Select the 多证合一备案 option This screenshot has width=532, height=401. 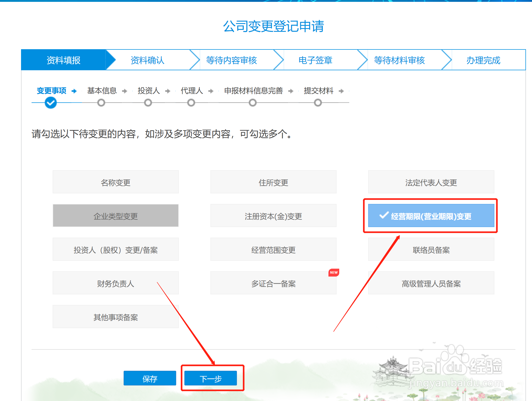(x=273, y=283)
